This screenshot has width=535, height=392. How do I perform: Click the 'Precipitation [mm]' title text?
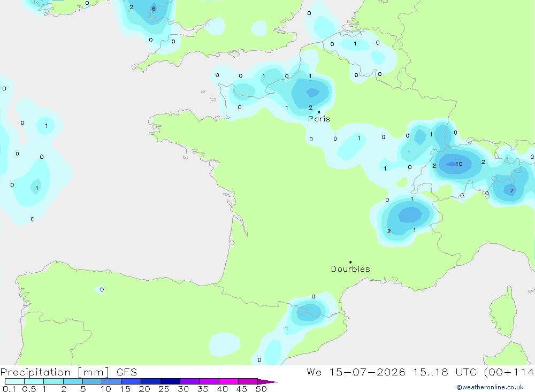[x=55, y=372]
